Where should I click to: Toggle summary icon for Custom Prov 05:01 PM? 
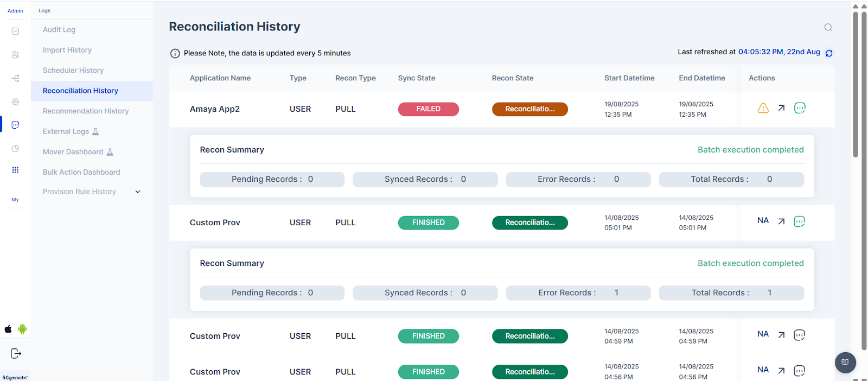point(800,221)
